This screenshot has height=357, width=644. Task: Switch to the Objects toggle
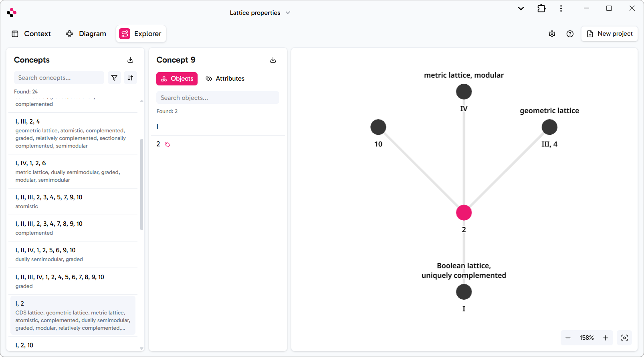(x=177, y=79)
